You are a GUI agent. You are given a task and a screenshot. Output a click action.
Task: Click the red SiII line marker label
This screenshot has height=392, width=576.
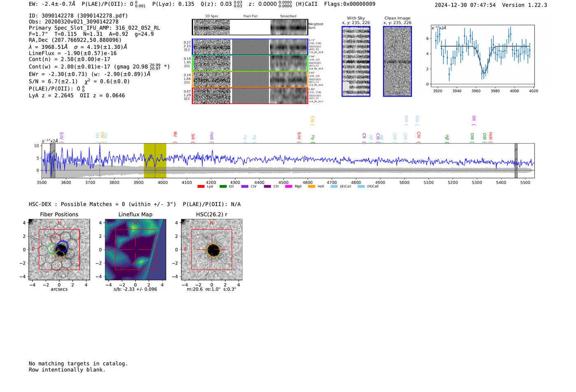coord(193,137)
